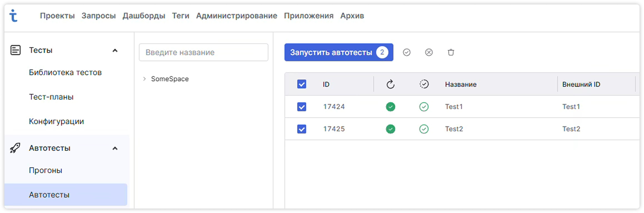This screenshot has height=213, width=644.
Task: Open Прогоны in sidebar
Action: tap(46, 170)
